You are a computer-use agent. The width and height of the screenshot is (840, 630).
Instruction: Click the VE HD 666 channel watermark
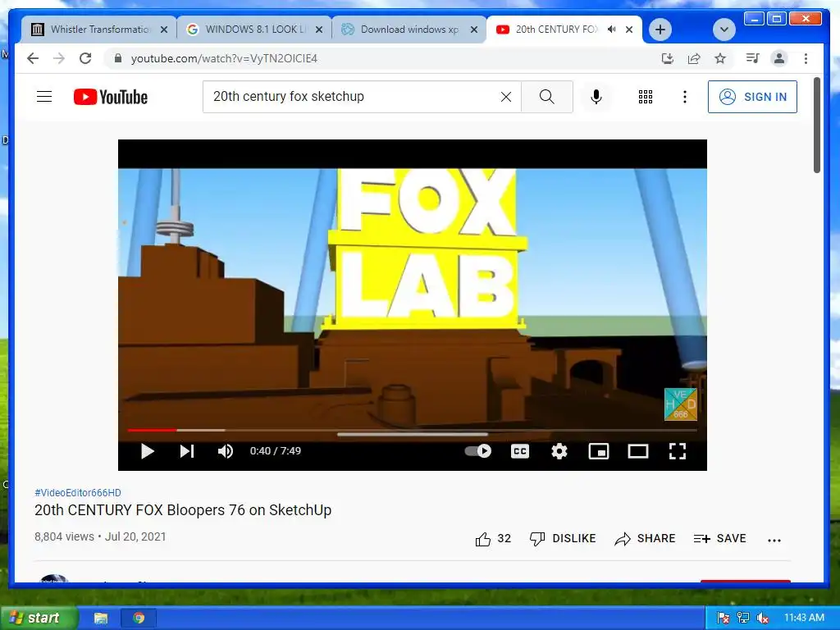tap(680, 404)
